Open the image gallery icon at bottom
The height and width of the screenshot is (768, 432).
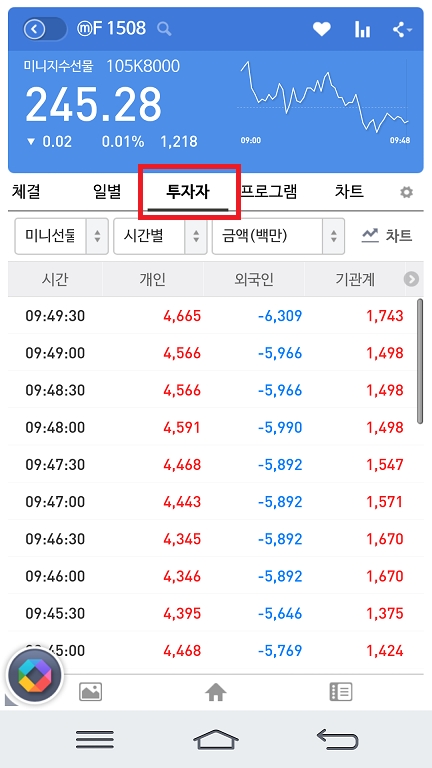[x=91, y=692]
